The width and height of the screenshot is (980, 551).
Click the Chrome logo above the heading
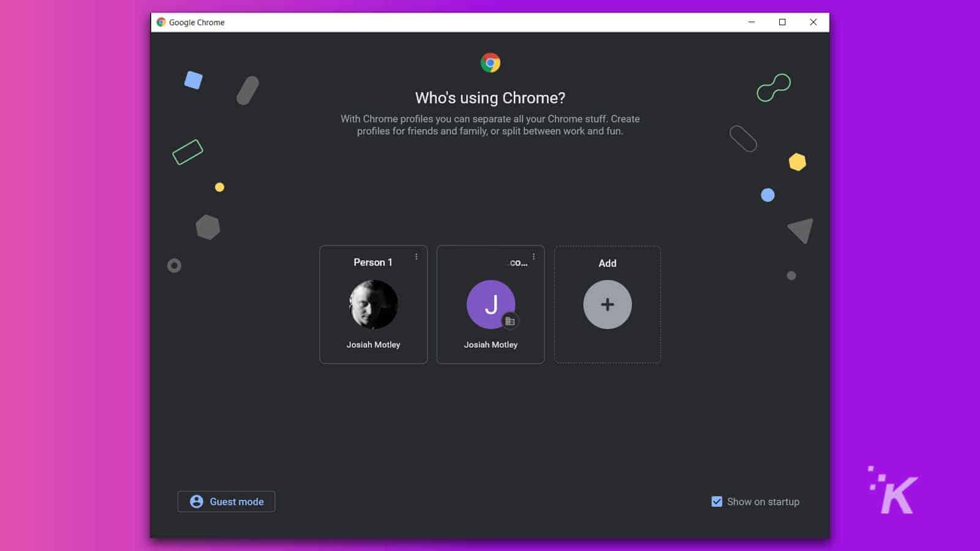(x=489, y=62)
